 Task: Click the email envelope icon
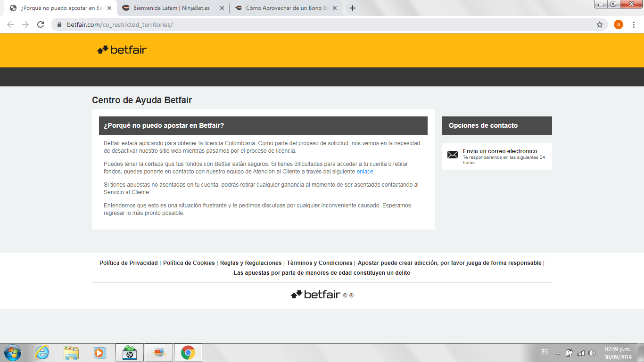pyautogui.click(x=452, y=155)
